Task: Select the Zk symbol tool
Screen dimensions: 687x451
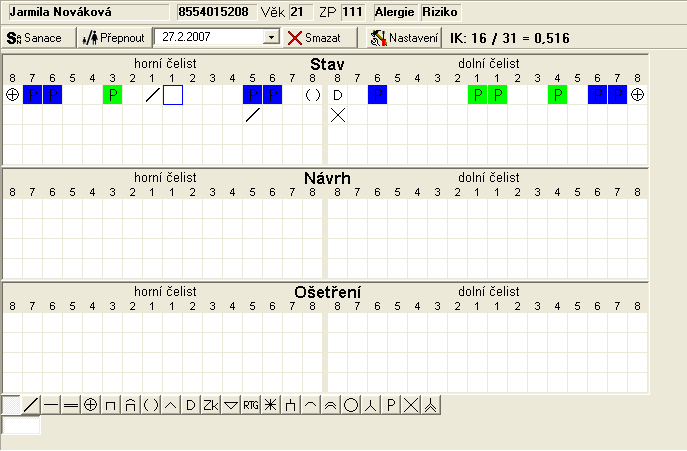Action: pos(210,405)
